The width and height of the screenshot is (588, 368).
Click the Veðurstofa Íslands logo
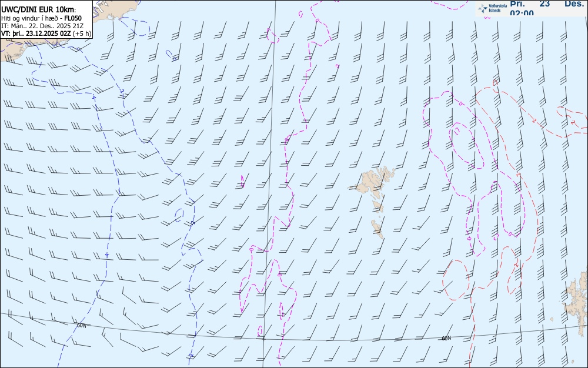coord(493,8)
